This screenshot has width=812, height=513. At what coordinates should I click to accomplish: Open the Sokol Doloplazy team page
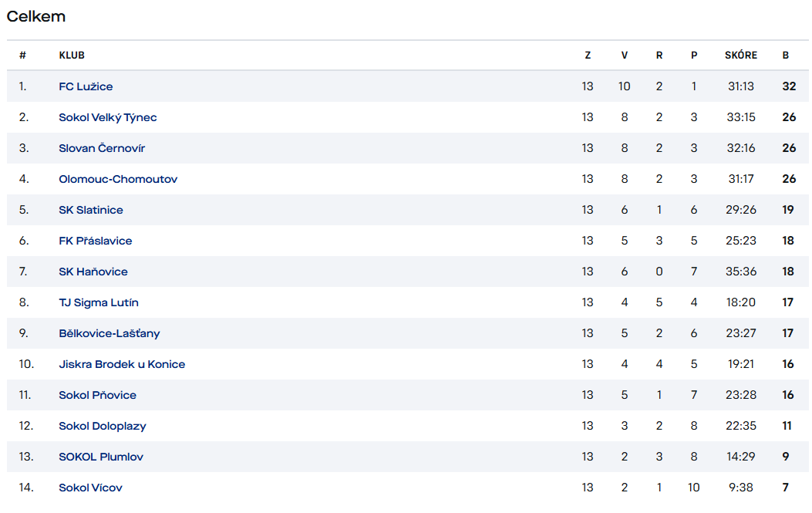(x=103, y=426)
